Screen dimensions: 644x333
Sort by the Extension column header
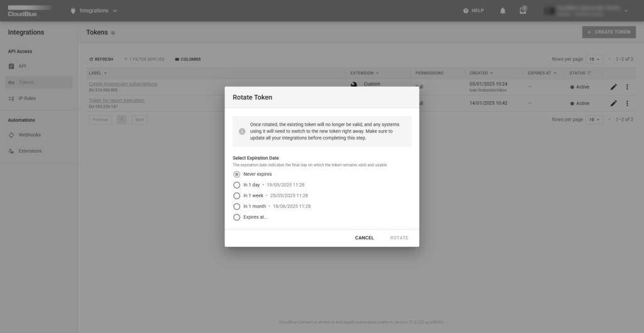364,73
